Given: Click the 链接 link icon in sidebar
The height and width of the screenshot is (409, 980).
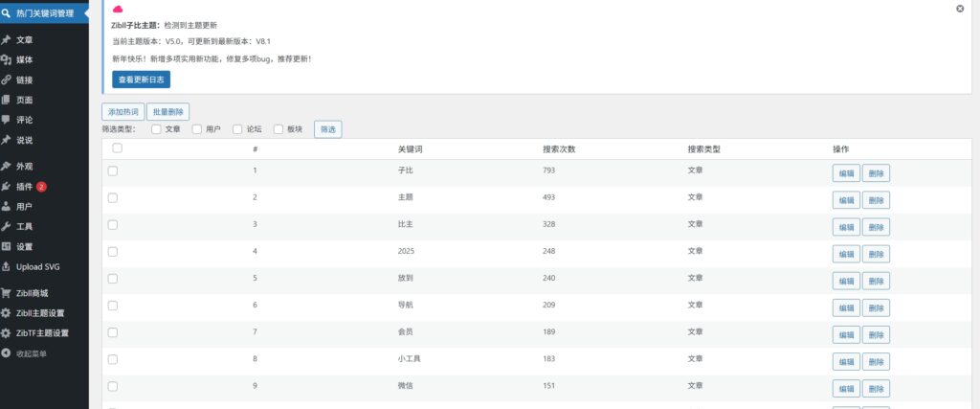Looking at the screenshot, I should pyautogui.click(x=7, y=80).
